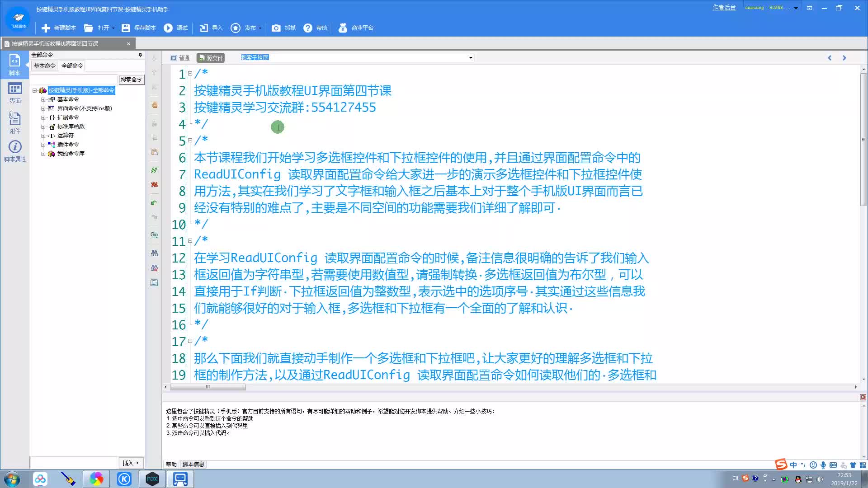The image size is (868, 488).
Task: Click the hand icon in editor toolbar
Action: click(x=154, y=105)
